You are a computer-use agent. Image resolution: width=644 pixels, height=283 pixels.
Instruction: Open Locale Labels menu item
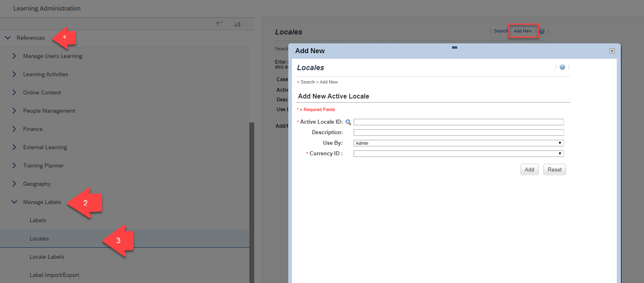point(47,257)
